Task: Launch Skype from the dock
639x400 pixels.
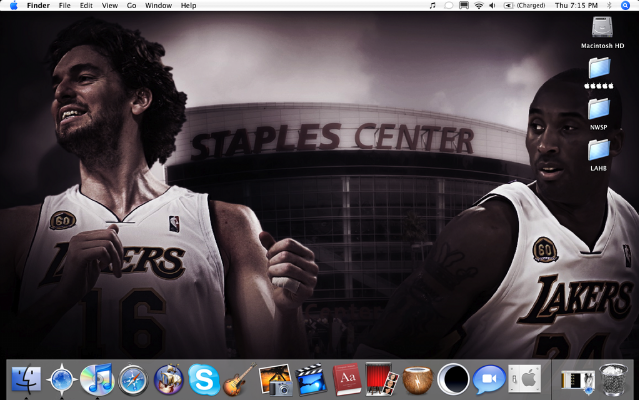Action: (x=204, y=380)
